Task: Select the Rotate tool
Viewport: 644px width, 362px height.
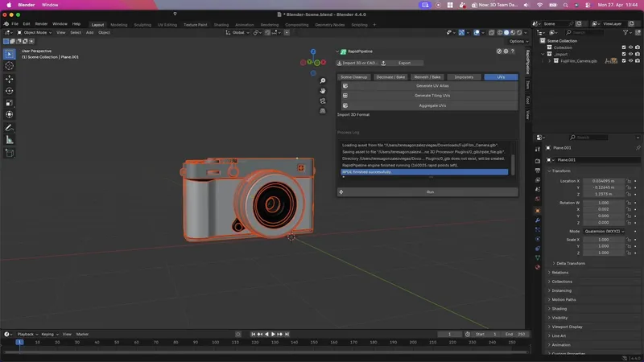Action: click(x=10, y=91)
